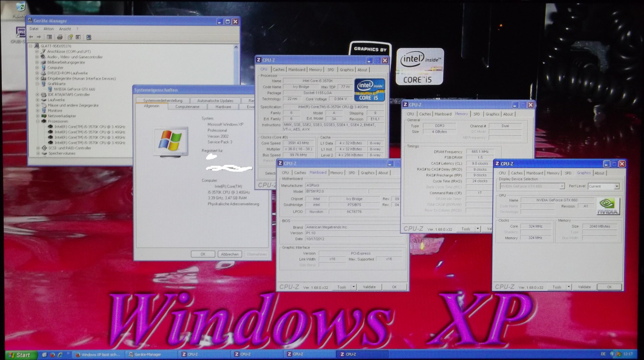Click the scan for hardware changes icon
The width and height of the screenshot is (644, 360).
[x=88, y=37]
